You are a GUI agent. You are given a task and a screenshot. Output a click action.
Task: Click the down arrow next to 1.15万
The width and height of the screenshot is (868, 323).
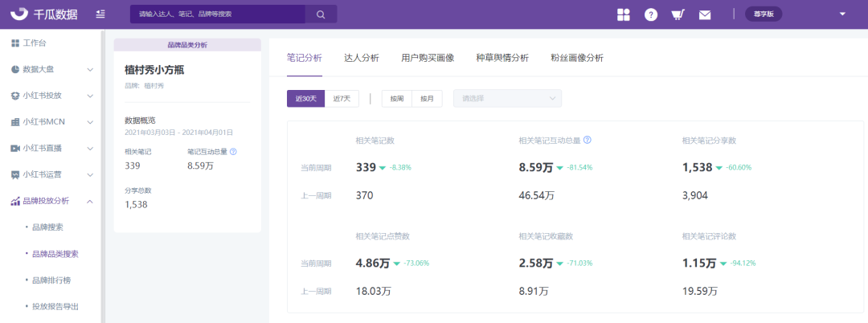coord(723,264)
